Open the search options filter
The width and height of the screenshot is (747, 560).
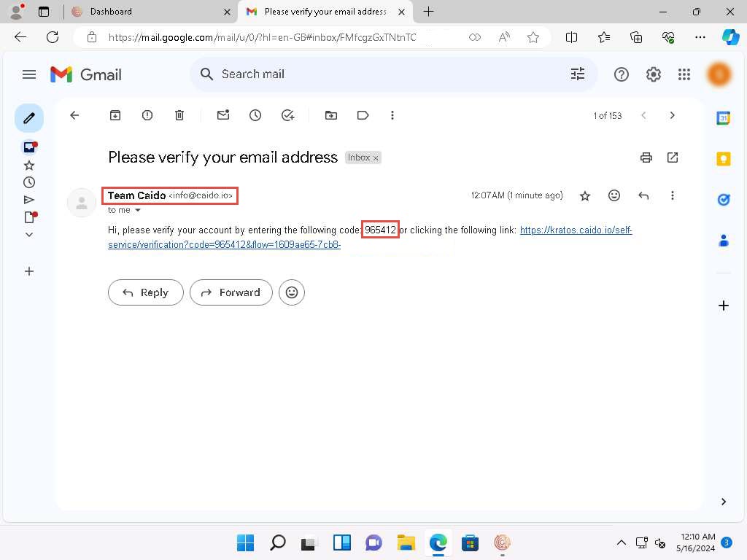click(x=578, y=74)
